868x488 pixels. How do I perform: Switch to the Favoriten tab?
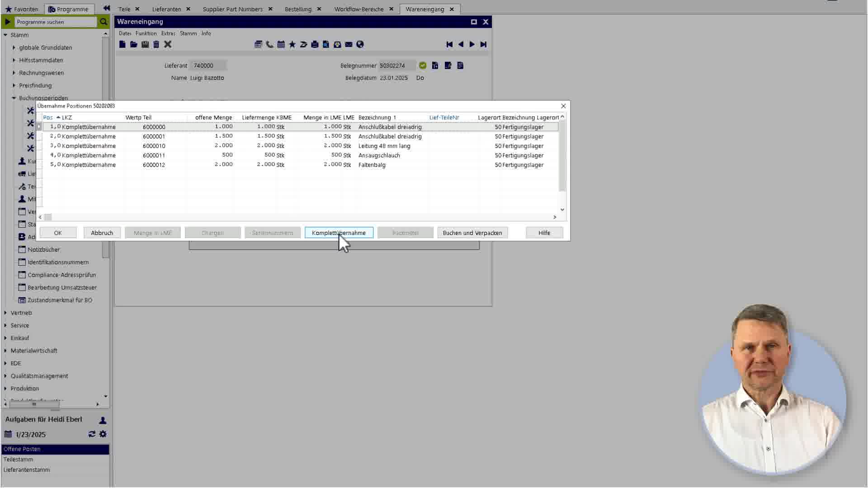(22, 9)
